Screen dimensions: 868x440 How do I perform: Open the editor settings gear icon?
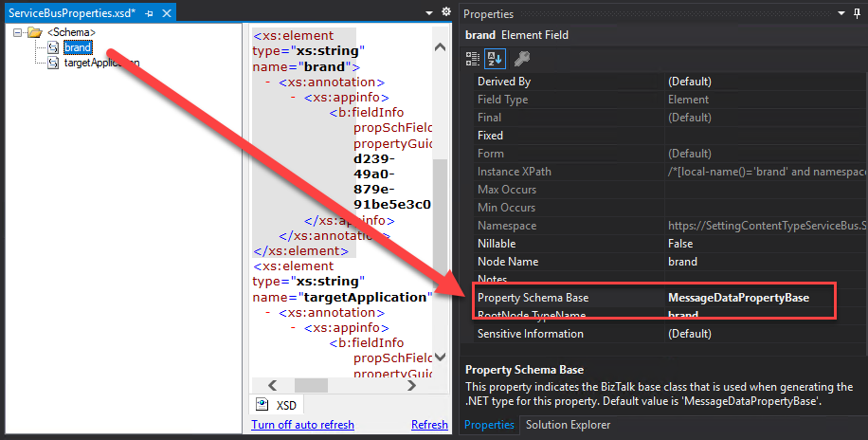(x=446, y=12)
